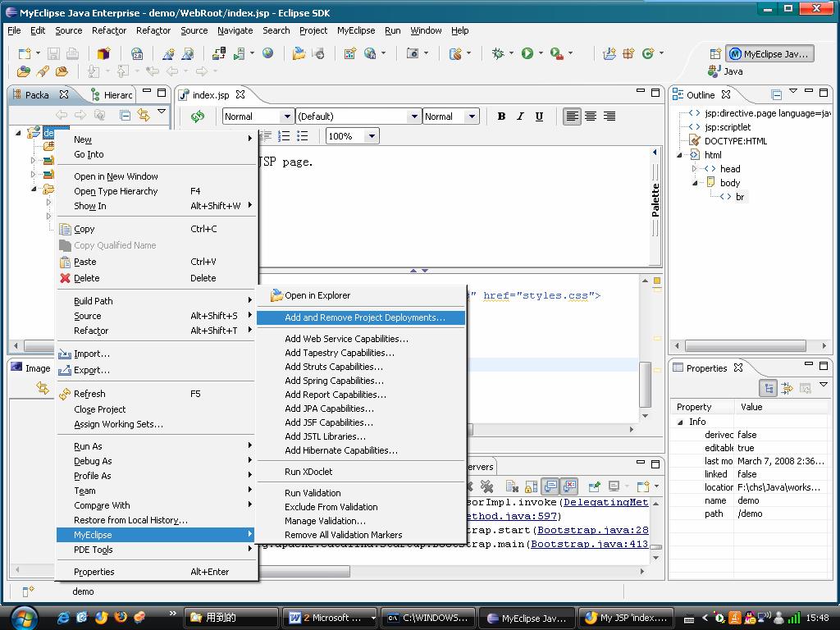840x630 pixels.
Task: Toggle underline formatting in the JSP editor
Action: point(539,116)
